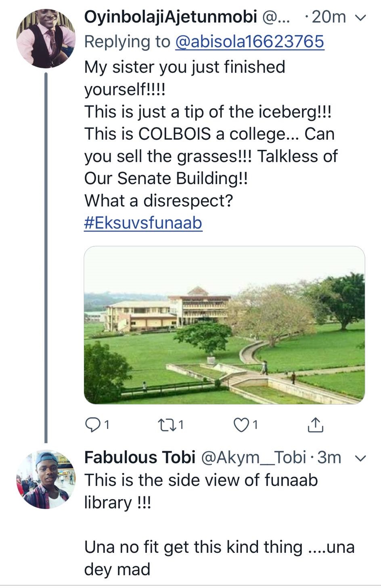Viewport: 381px width, 588px height.
Task: Click the truncated @... handle beside OyinbolajiAjetunmobi
Action: click(276, 17)
